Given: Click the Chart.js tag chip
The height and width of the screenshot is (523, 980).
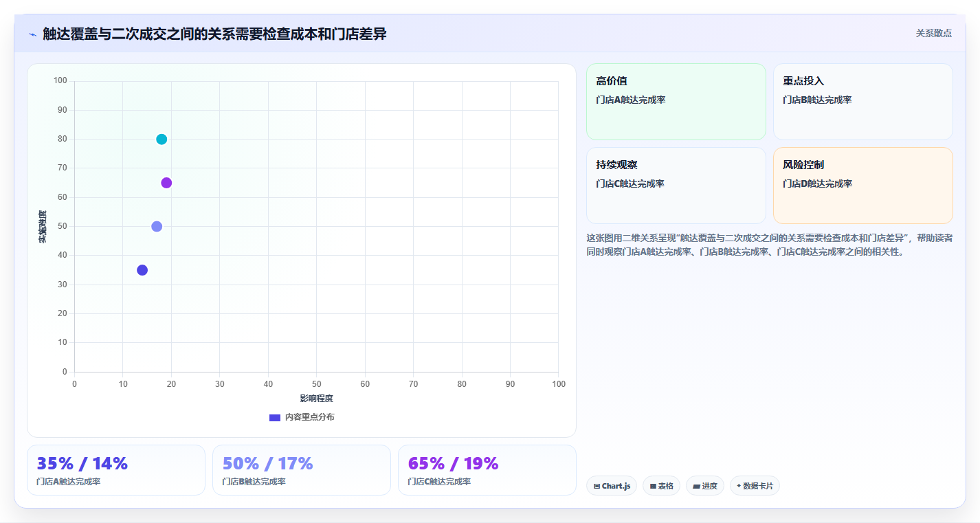Looking at the screenshot, I should (612, 486).
